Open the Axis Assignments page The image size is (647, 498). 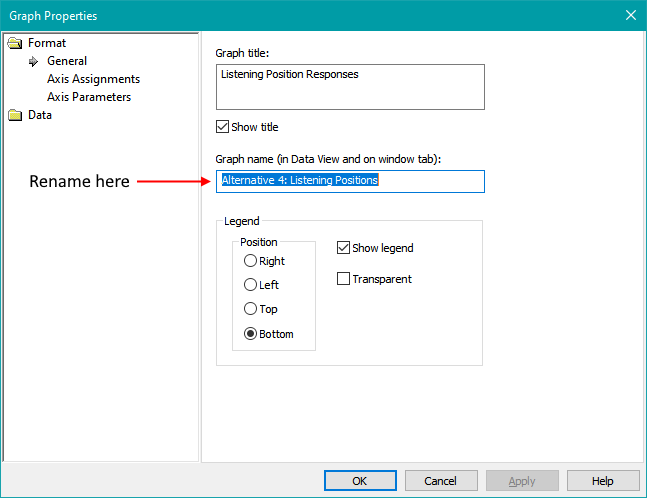pos(93,79)
